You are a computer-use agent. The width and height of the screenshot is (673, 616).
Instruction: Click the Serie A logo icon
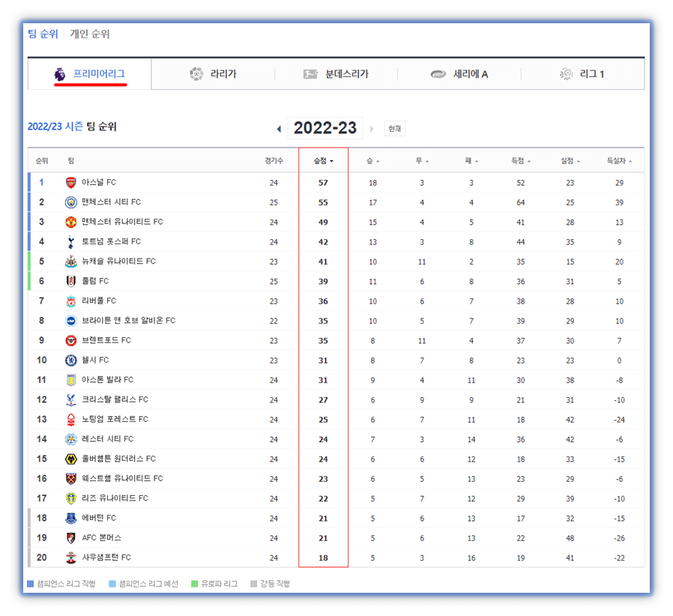pyautogui.click(x=438, y=74)
